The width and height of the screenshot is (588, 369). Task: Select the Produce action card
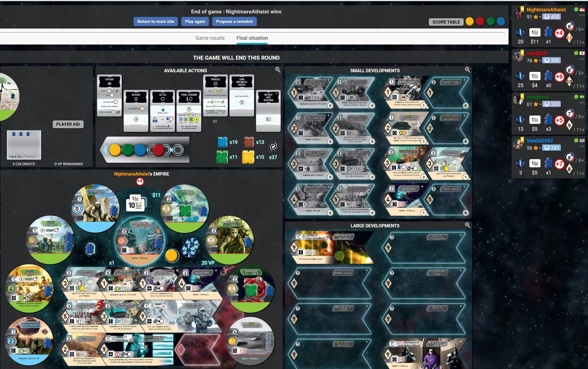[215, 95]
